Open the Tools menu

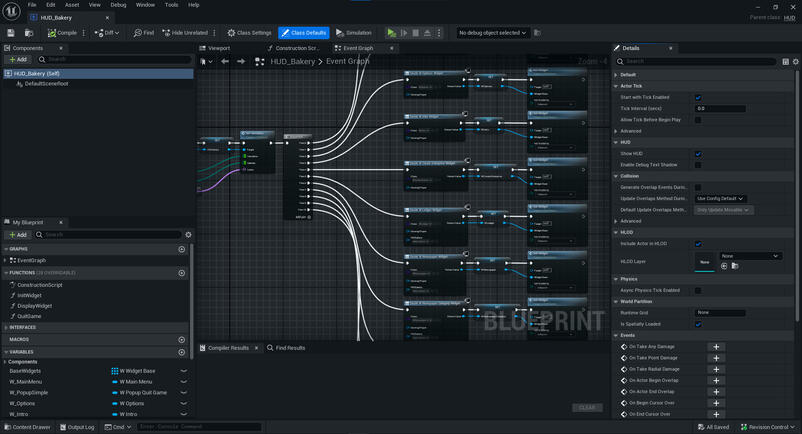(x=171, y=5)
